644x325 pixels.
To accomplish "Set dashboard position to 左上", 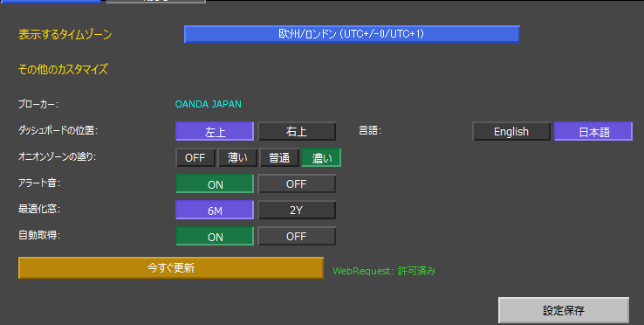I will 215,132.
